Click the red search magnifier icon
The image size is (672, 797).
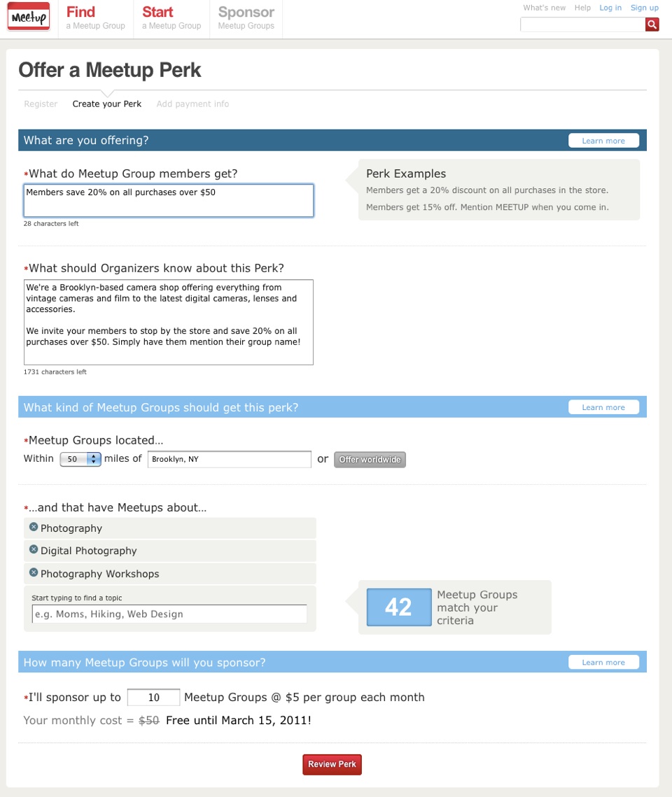(652, 24)
